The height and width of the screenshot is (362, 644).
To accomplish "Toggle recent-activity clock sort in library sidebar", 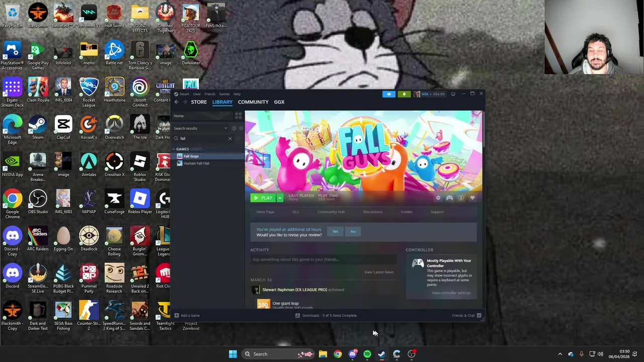I will point(234,128).
